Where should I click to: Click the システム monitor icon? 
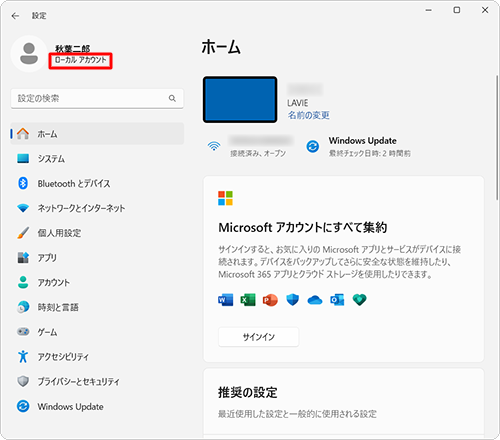23,158
